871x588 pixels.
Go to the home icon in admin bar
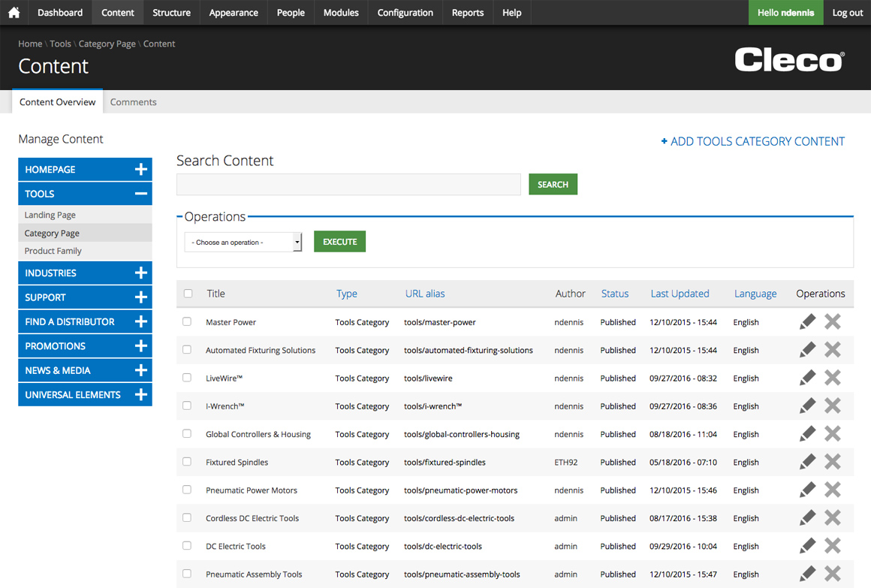[x=14, y=12]
